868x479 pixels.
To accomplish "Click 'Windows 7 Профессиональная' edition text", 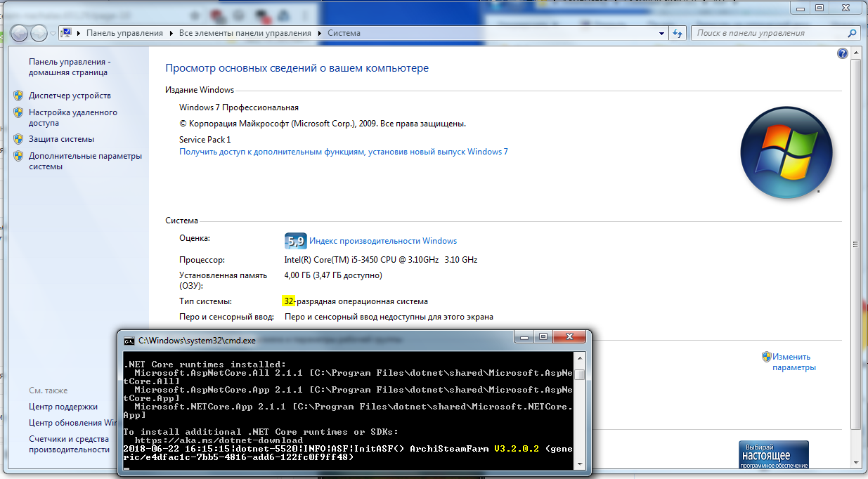I will [239, 107].
